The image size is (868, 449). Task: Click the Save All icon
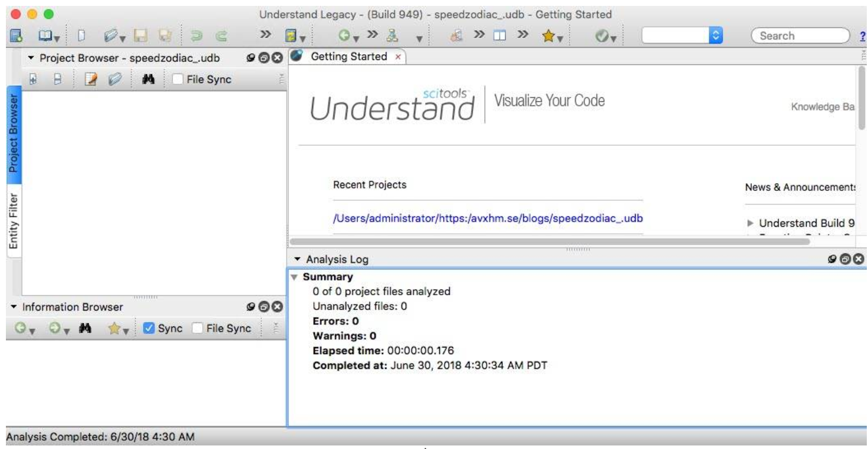point(165,36)
